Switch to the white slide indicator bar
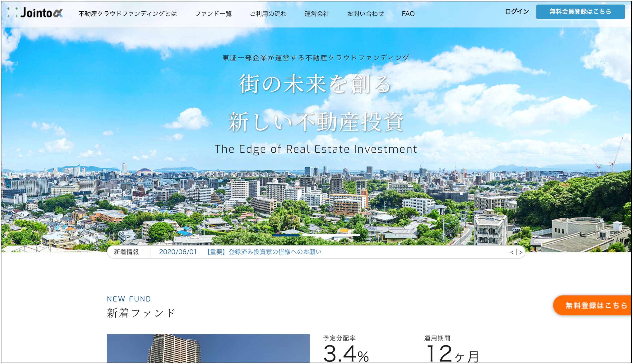Viewport: 633px width, 364px height. (x=331, y=235)
